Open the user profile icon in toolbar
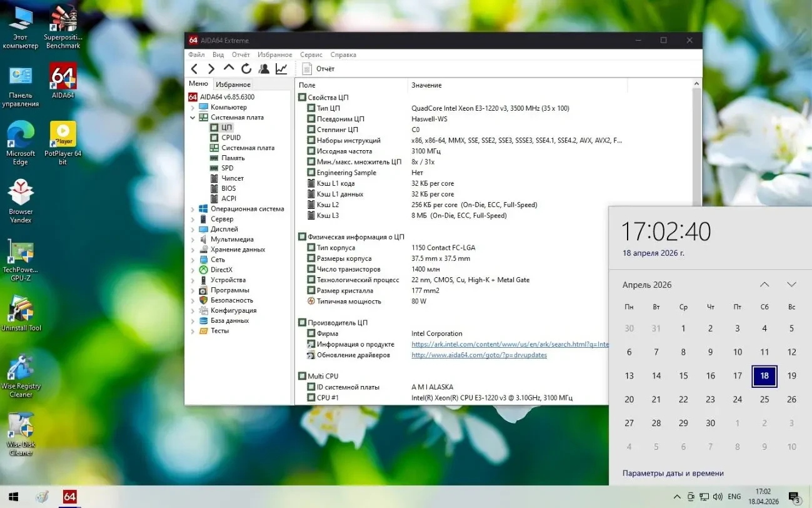 coord(264,69)
